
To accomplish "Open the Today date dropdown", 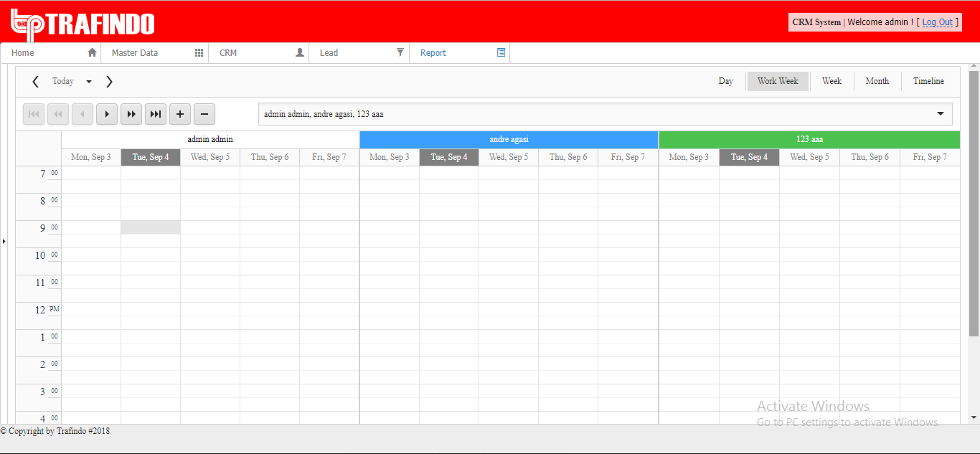I will click(89, 82).
